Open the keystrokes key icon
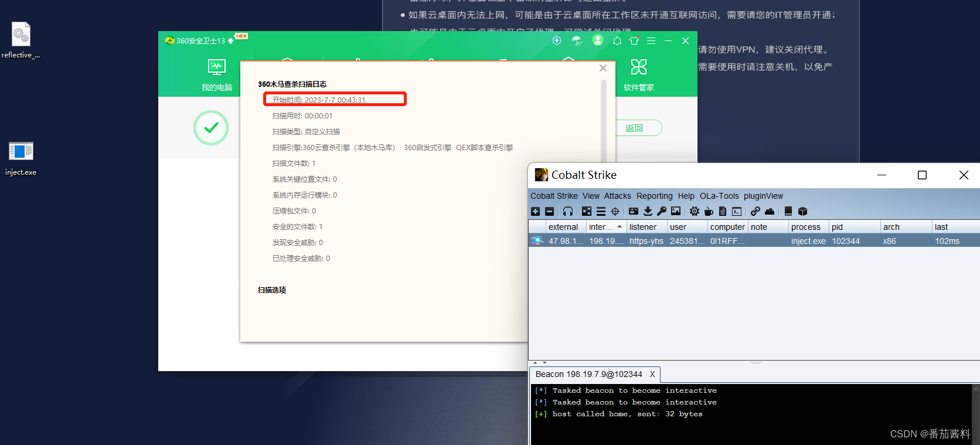Viewport: 980px width, 445px height. click(x=662, y=211)
